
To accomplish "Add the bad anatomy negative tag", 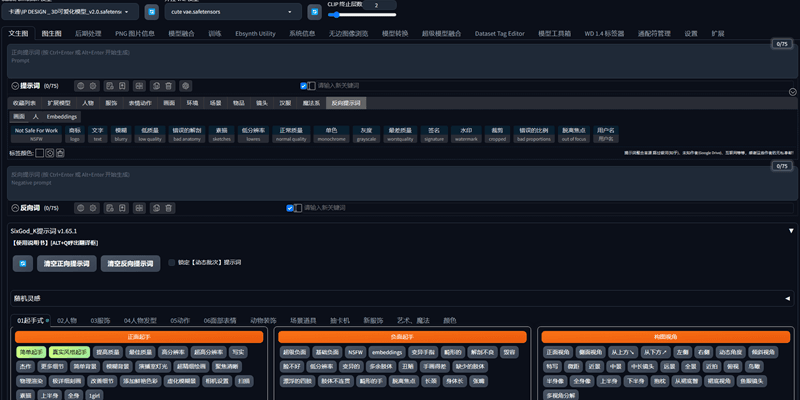I will point(187,134).
